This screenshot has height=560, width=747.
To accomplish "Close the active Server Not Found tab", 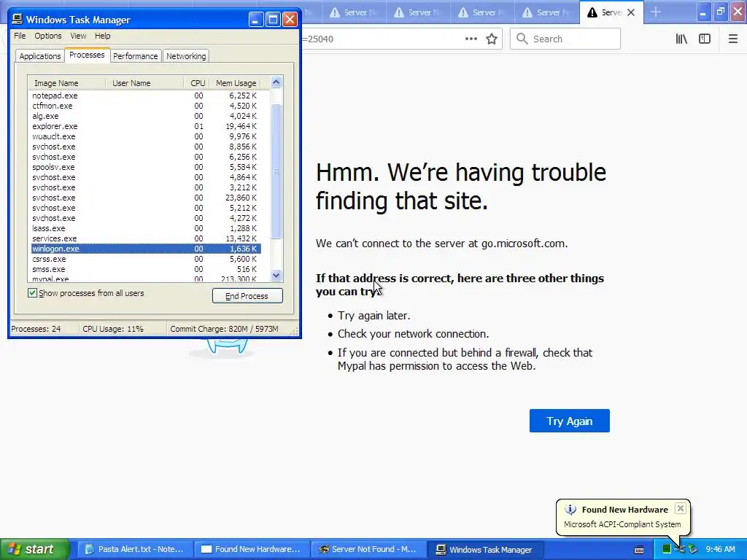I will (631, 12).
